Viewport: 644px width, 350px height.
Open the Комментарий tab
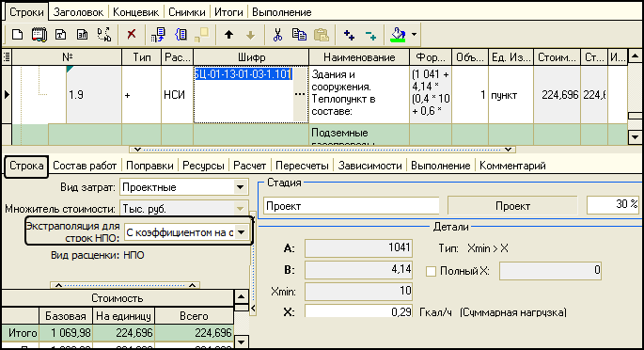(x=512, y=166)
